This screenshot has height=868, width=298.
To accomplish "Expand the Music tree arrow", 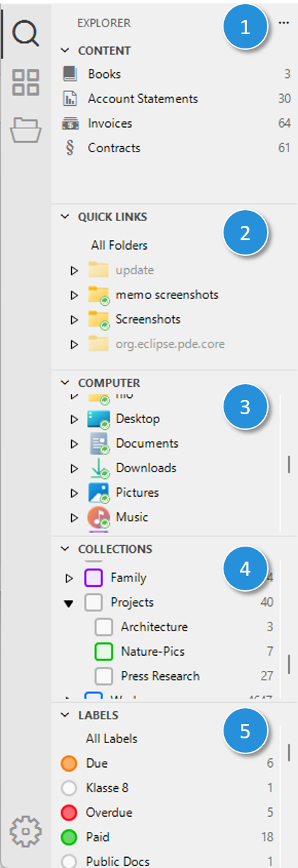I will pos(74,517).
